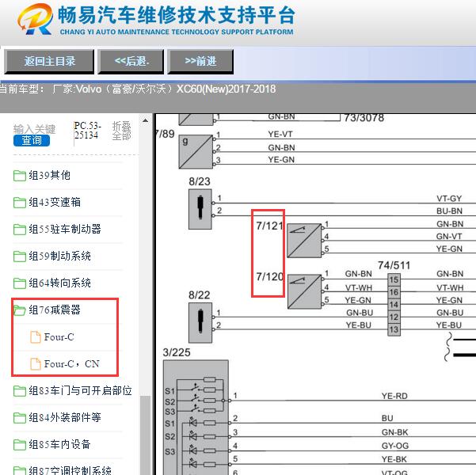The width and height of the screenshot is (476, 475).
Task: Click the page icon beside Four-C
Action: [36, 337]
